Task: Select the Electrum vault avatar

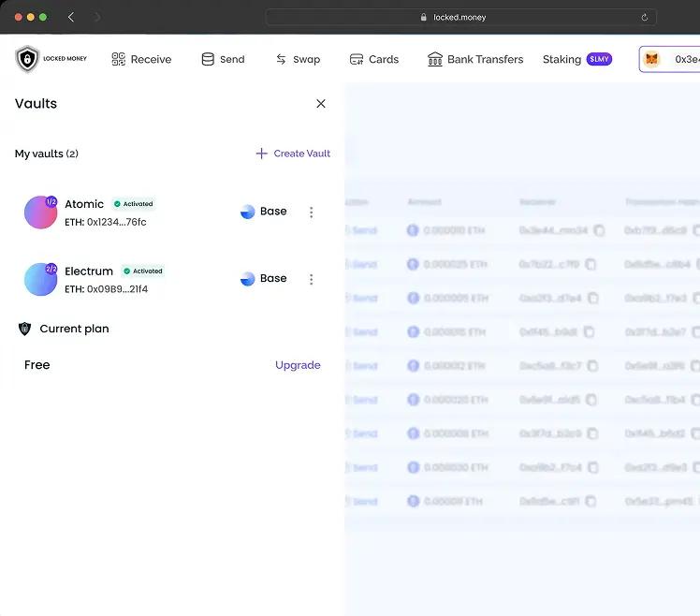Action: (40, 279)
